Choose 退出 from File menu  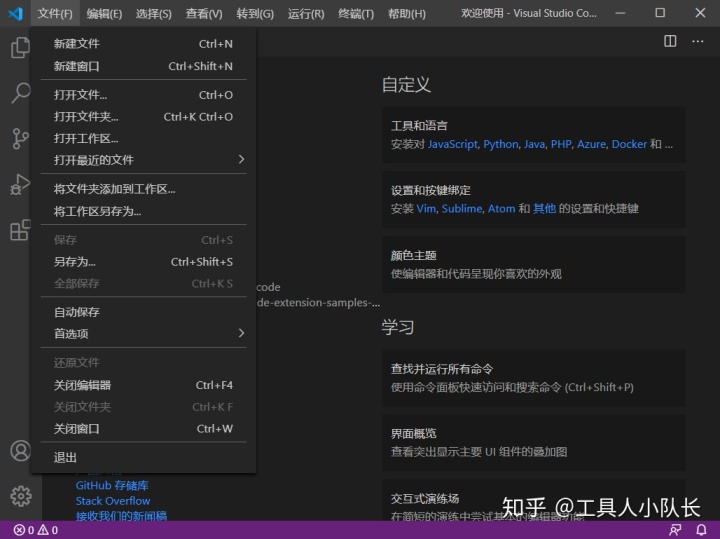(x=143, y=458)
